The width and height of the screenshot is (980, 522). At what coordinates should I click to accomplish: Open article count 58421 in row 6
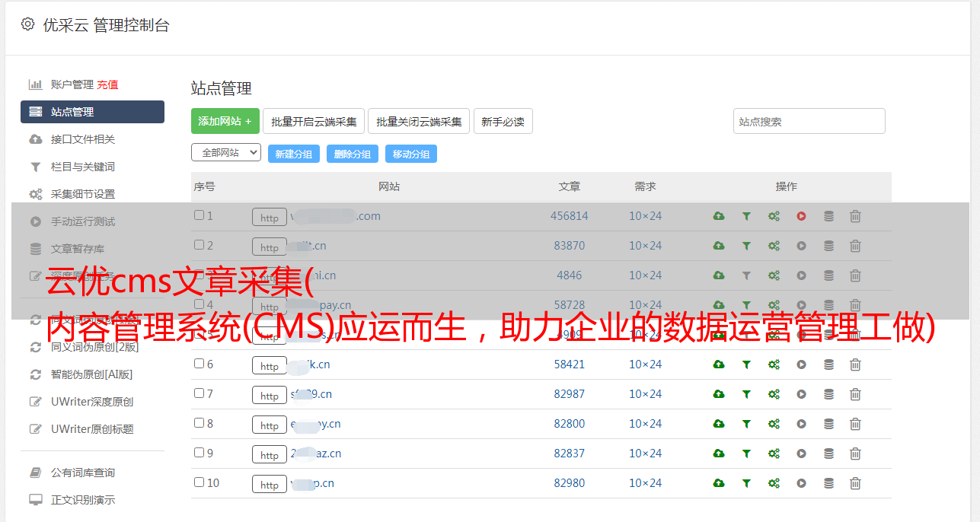tap(570, 364)
